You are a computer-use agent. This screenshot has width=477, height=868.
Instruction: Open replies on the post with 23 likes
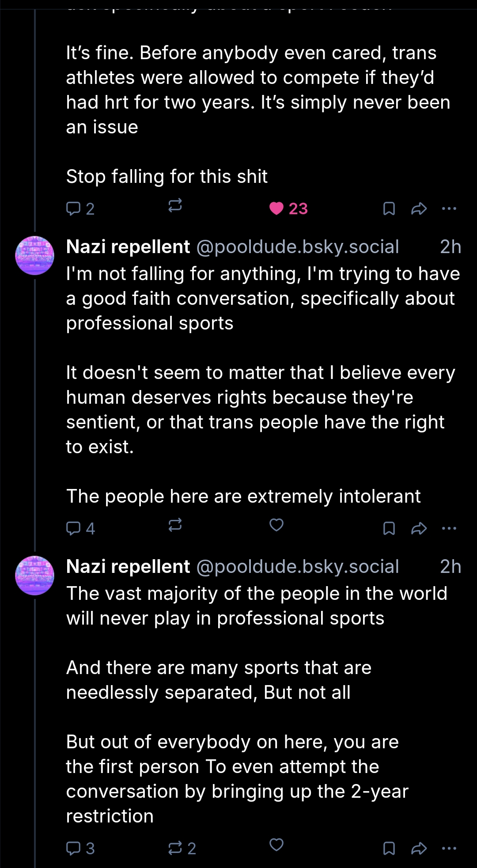pos(80,208)
